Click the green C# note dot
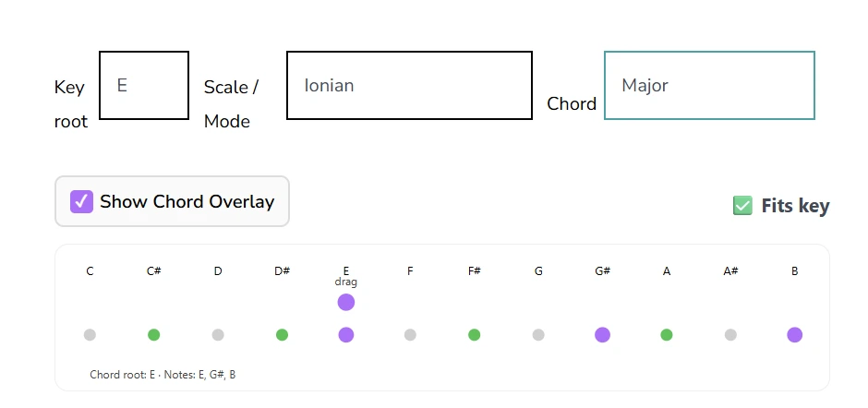This screenshot has height=408, width=868. (x=154, y=335)
